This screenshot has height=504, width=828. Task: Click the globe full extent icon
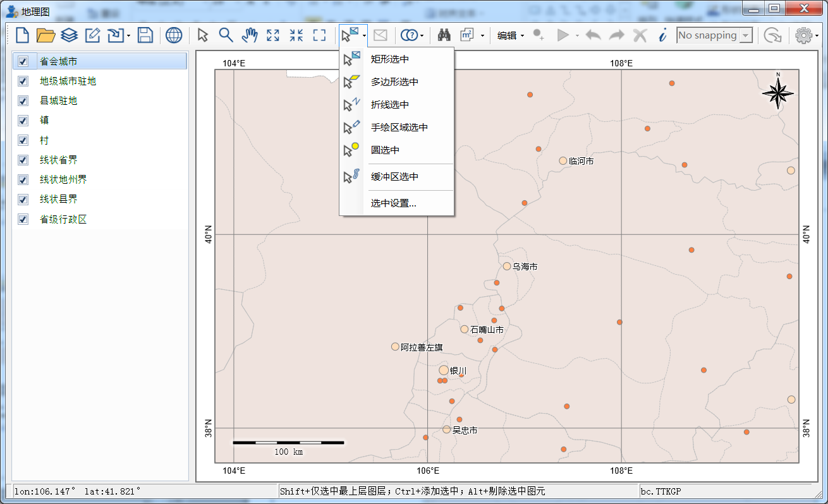tap(174, 35)
